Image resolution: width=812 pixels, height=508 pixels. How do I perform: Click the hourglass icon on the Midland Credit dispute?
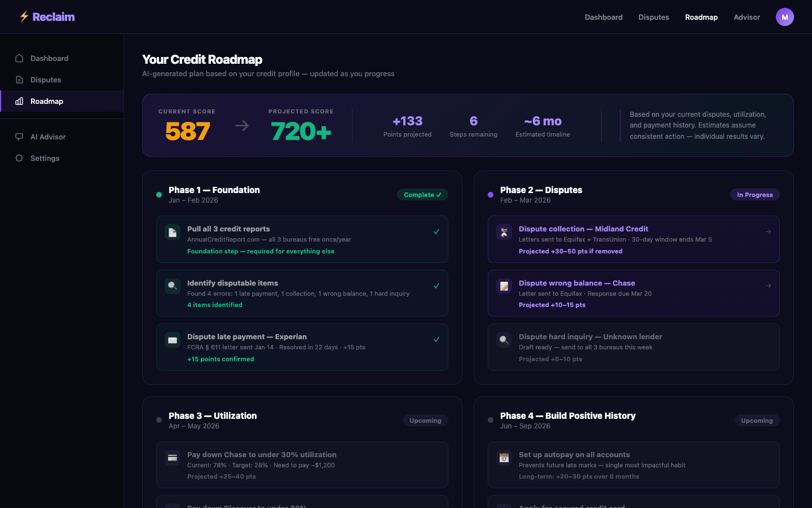(504, 231)
